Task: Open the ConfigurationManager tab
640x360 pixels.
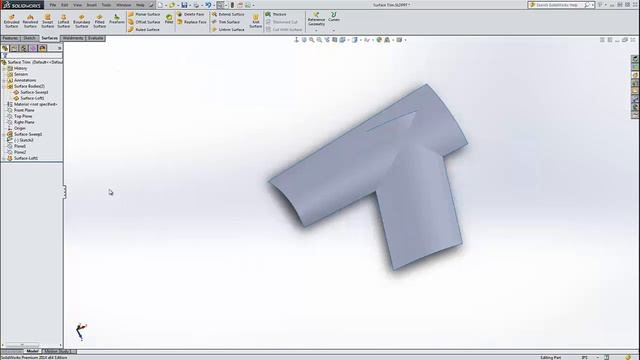Action: [24, 48]
